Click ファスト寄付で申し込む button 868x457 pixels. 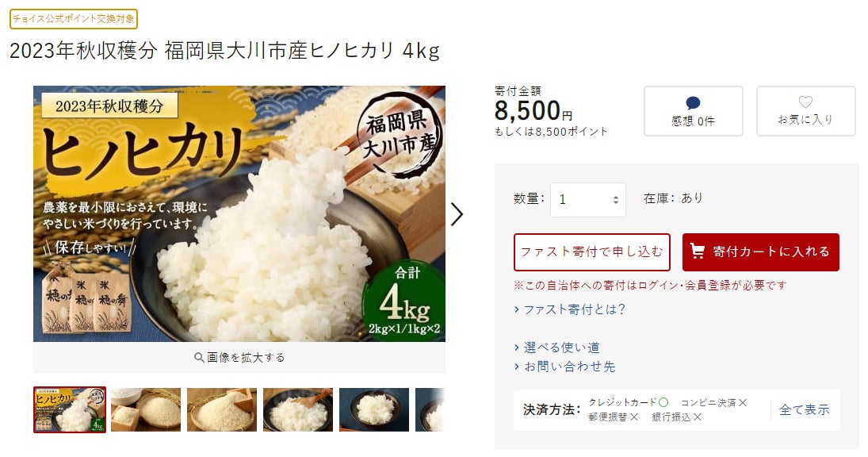click(592, 252)
